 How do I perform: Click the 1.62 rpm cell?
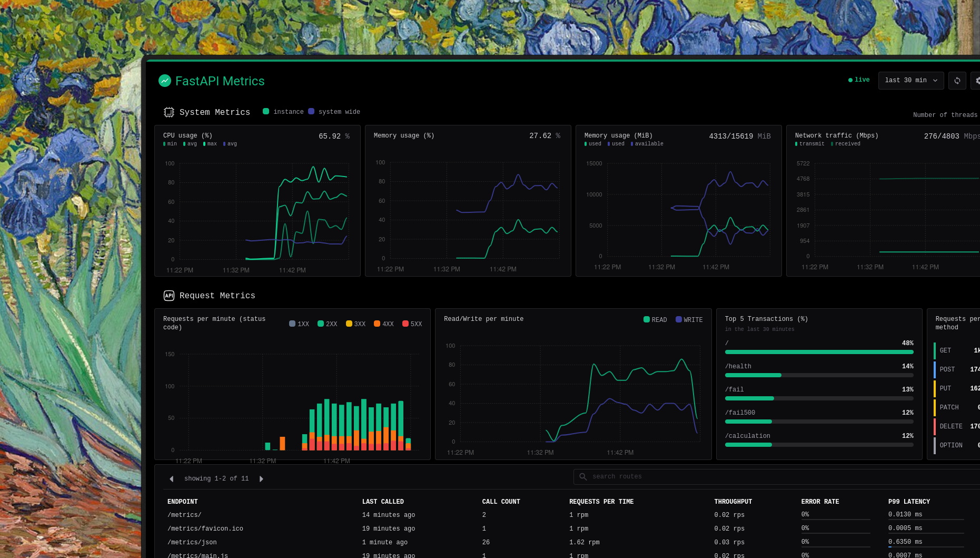click(585, 542)
